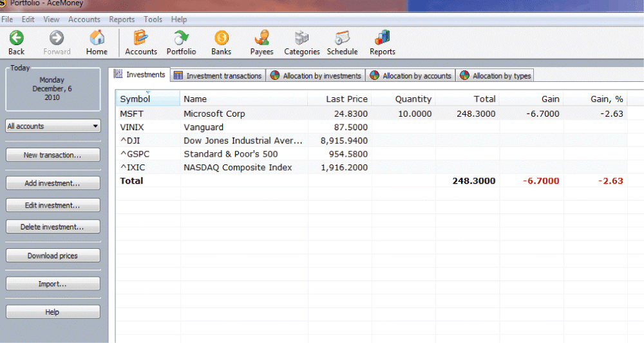
Task: Switch to Investment transactions tab
Action: point(218,76)
